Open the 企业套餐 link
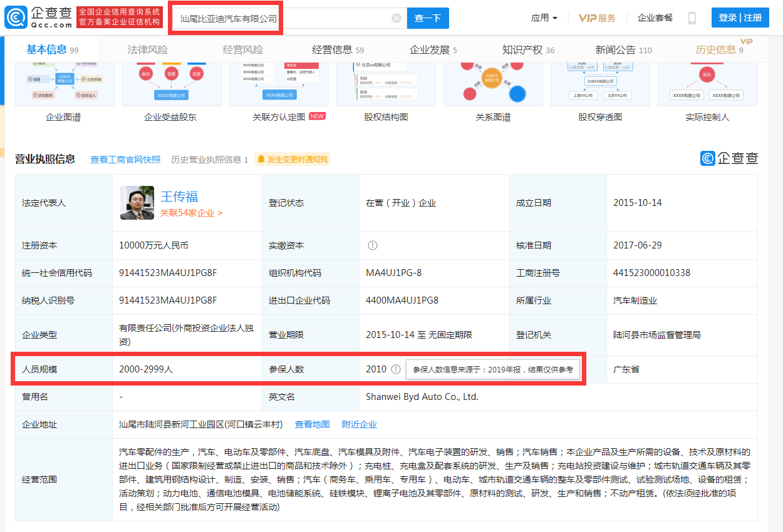Viewport: 783px width, 532px height. point(655,18)
